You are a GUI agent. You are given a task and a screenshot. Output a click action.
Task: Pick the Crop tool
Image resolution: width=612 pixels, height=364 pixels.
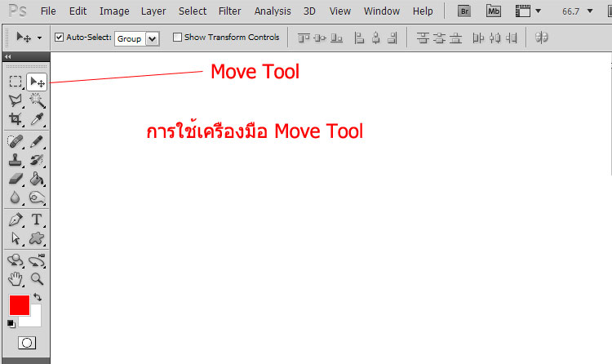click(x=16, y=119)
